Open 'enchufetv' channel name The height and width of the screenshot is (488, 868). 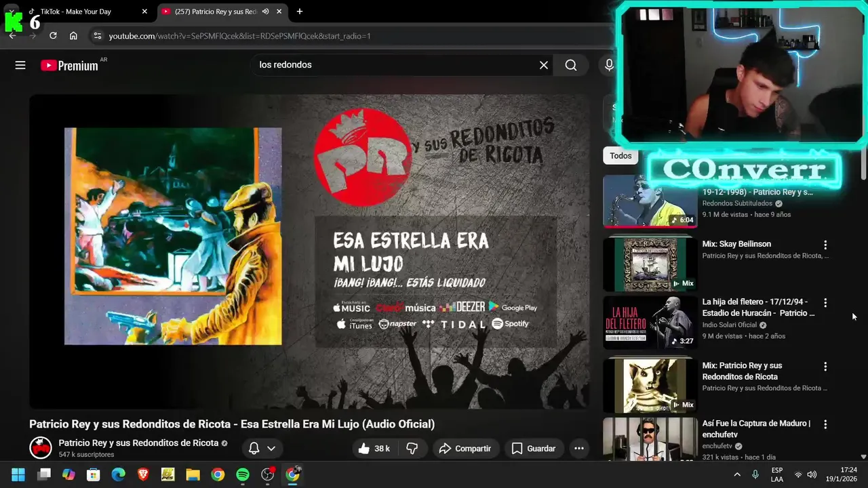[x=717, y=446]
